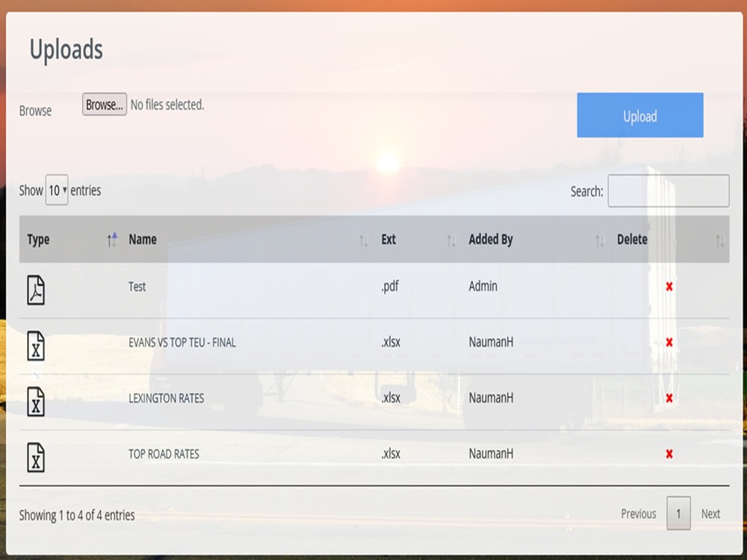Viewport: 747px width, 560px height.
Task: Open the LEXINGTON RATES Excel file icon
Action: [x=36, y=402]
